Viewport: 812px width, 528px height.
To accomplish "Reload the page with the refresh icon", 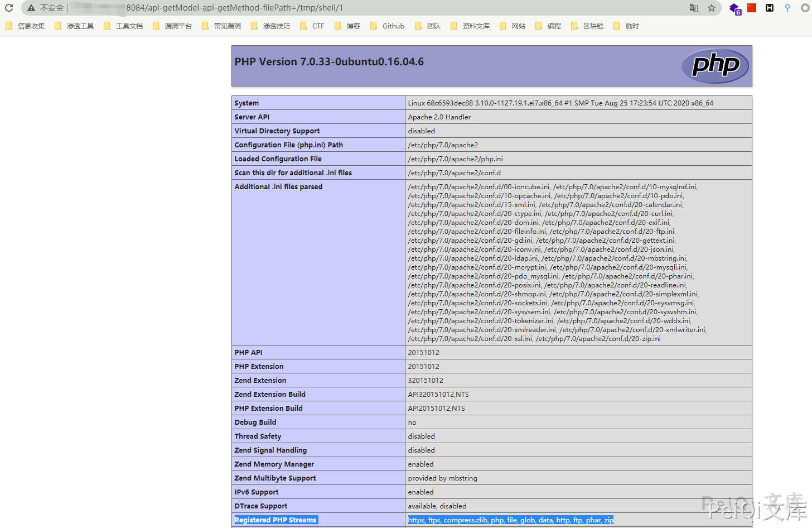I will [x=9, y=8].
